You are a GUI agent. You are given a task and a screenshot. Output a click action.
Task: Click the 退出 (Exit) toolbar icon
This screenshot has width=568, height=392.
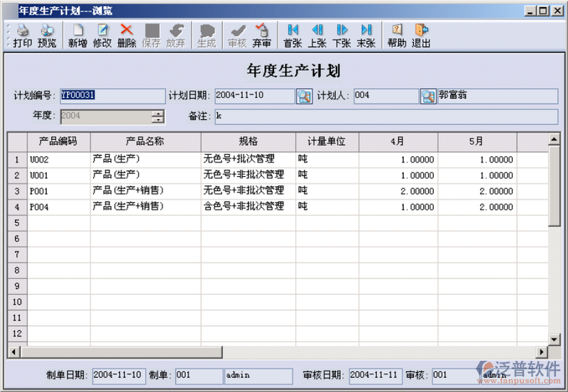(x=421, y=36)
